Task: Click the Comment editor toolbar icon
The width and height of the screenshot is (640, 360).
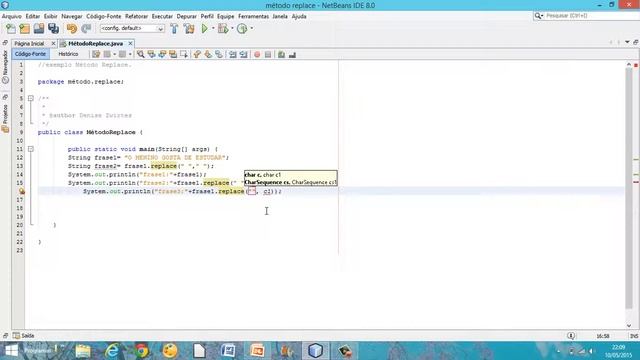Action: [x=281, y=54]
